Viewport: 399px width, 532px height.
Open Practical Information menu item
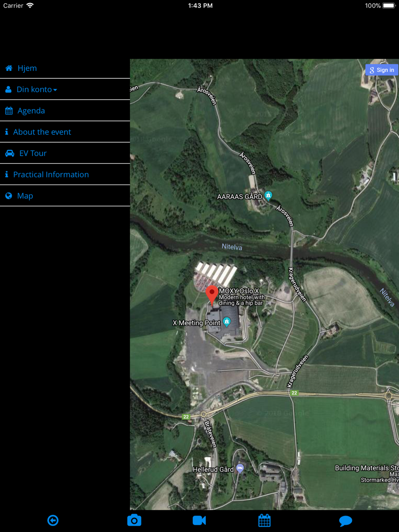[x=65, y=174]
